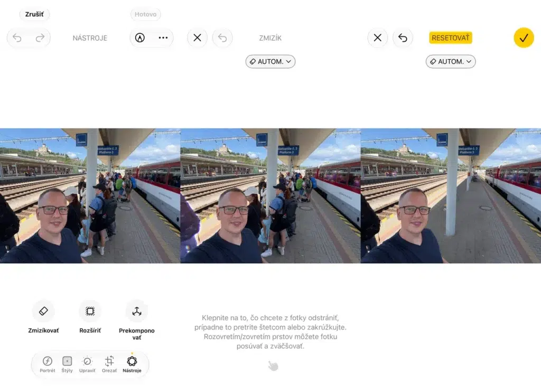Switch to the Portrét tab
This screenshot has height=392, width=541.
pyautogui.click(x=47, y=365)
